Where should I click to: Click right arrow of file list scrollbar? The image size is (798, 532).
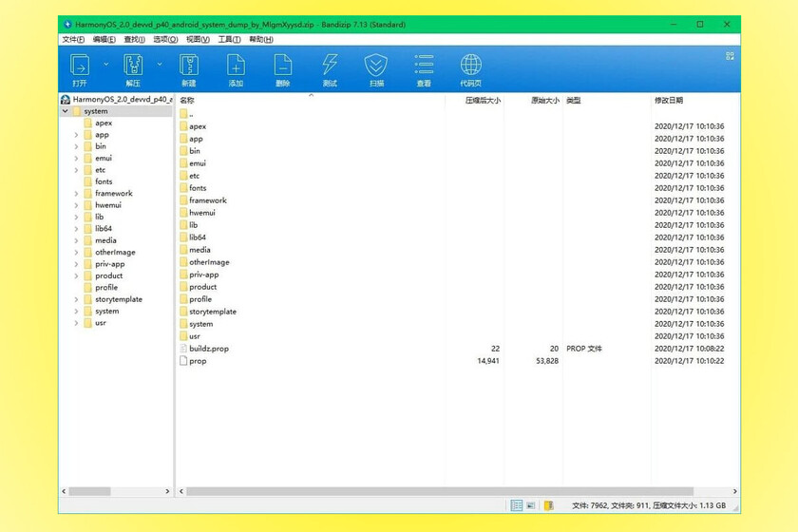[x=734, y=491]
